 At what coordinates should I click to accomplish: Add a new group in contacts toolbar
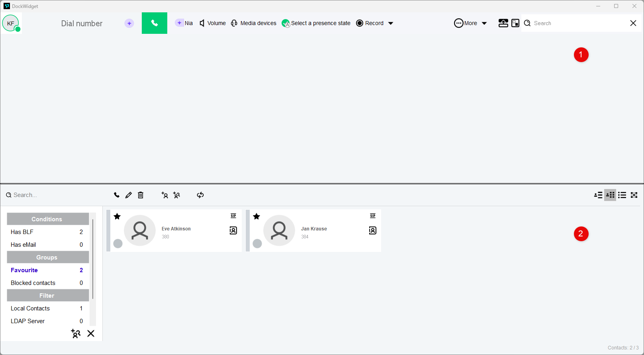tap(176, 195)
